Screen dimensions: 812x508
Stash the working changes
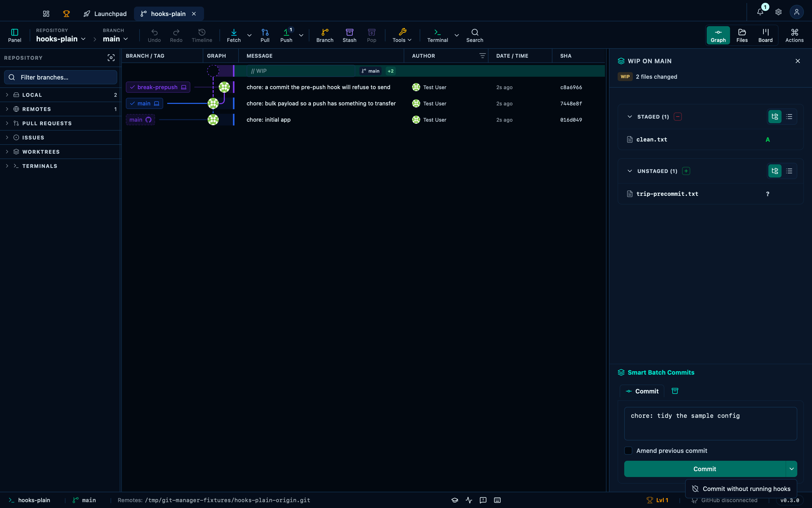click(x=350, y=35)
